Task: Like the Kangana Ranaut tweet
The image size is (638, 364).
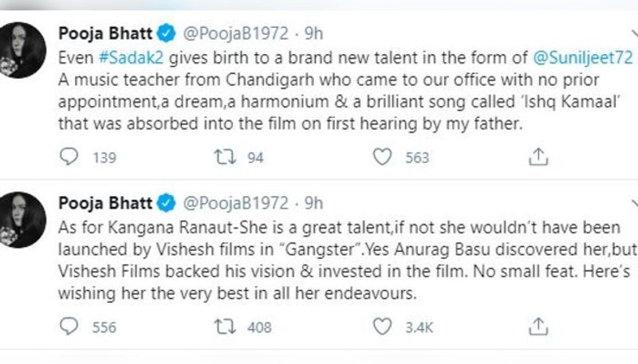Action: [383, 327]
